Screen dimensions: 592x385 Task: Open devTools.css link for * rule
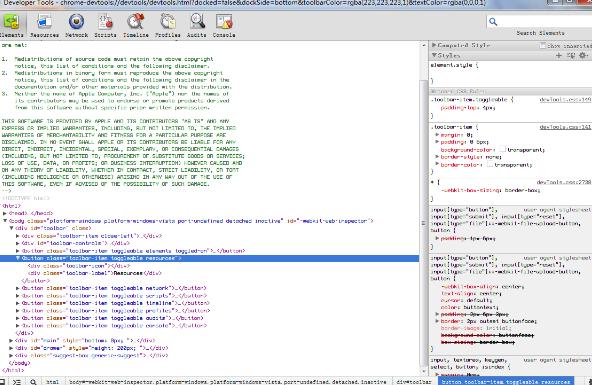(x=564, y=182)
